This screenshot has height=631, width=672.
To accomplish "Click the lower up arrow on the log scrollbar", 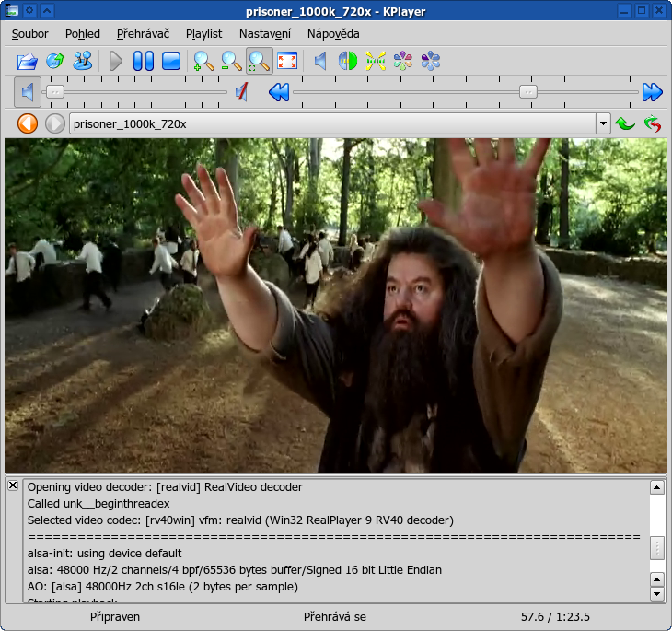I will [x=657, y=579].
